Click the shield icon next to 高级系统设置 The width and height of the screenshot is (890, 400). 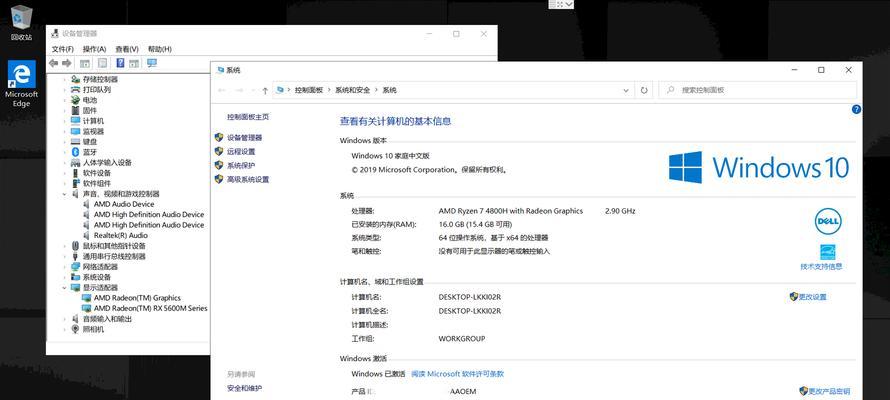coord(219,179)
